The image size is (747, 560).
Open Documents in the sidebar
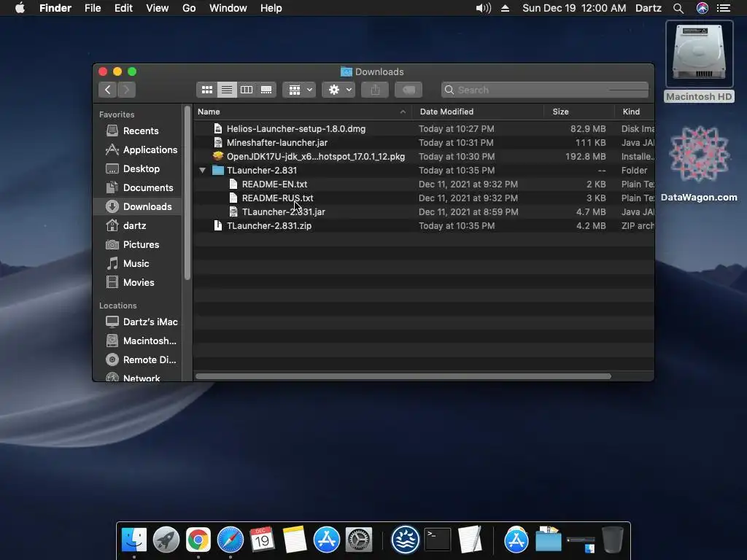[138, 187]
